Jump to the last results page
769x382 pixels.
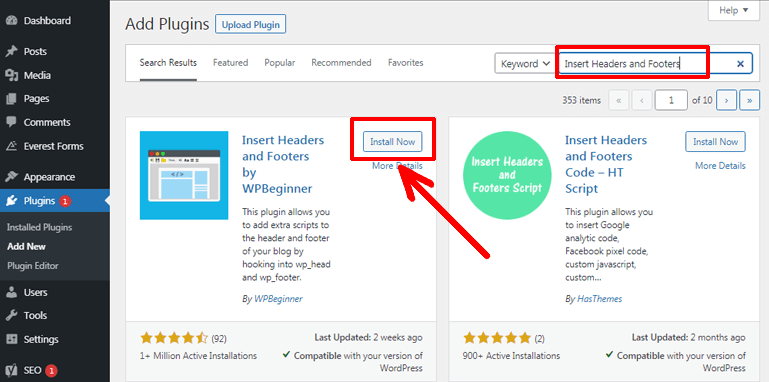750,100
